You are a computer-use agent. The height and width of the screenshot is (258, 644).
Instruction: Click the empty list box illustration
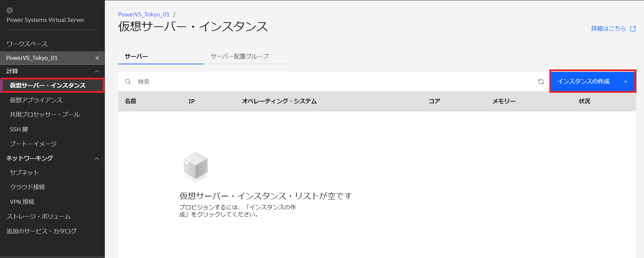(196, 167)
